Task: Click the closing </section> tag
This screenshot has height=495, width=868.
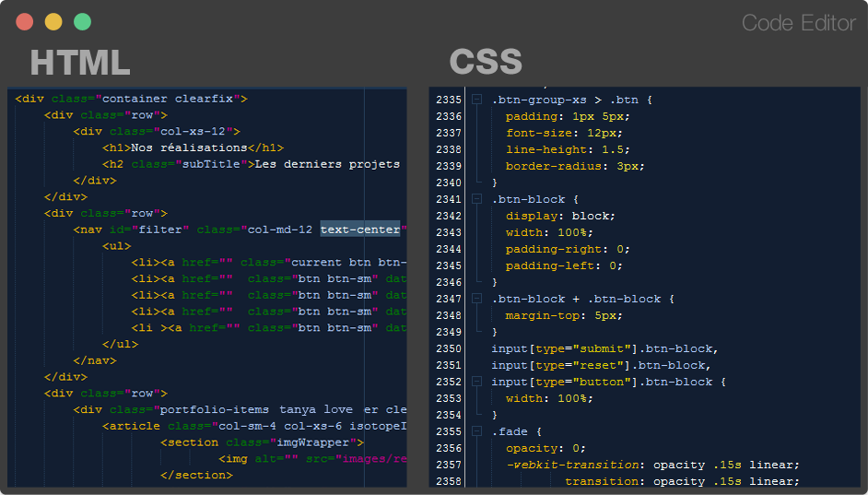Action: click(196, 475)
